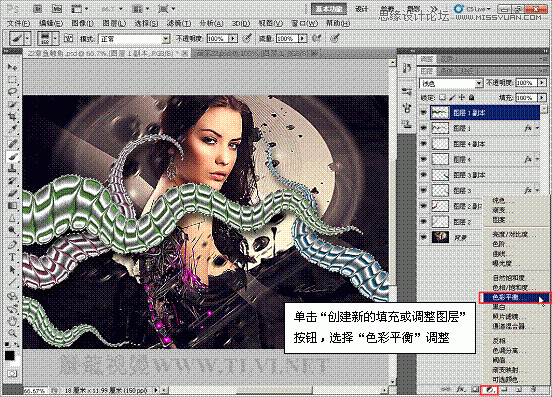552x397 pixels.
Task: Select the Clone Stamp tool
Action: tap(12, 169)
